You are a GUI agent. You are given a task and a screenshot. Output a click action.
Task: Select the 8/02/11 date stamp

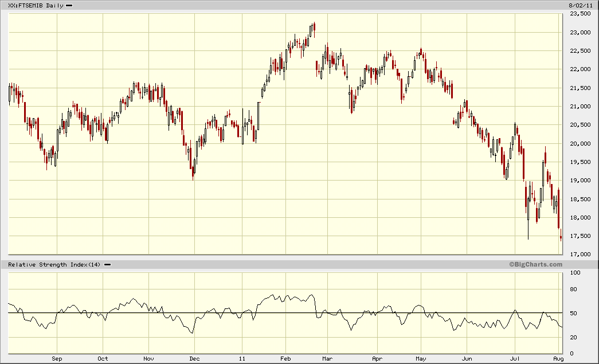click(580, 5)
